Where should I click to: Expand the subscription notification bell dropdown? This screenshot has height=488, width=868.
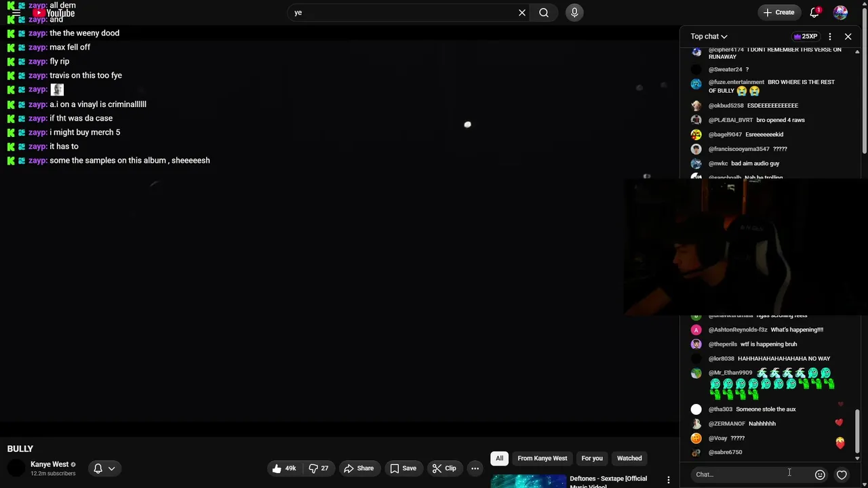pos(104,468)
